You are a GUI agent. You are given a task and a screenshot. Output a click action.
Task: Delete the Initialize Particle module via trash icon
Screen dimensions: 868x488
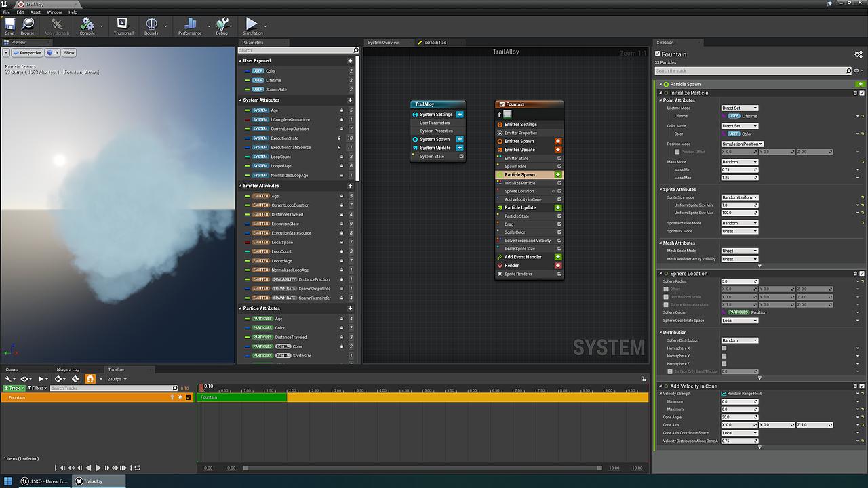coord(855,93)
